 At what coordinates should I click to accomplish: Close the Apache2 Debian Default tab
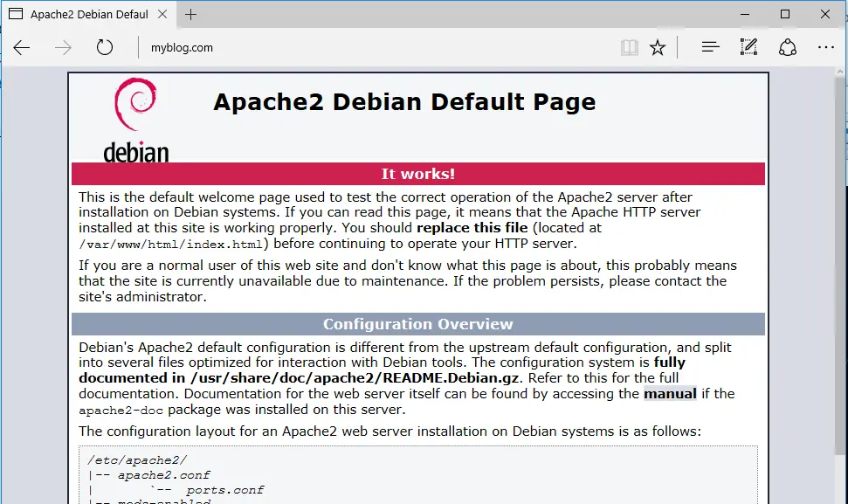162,15
